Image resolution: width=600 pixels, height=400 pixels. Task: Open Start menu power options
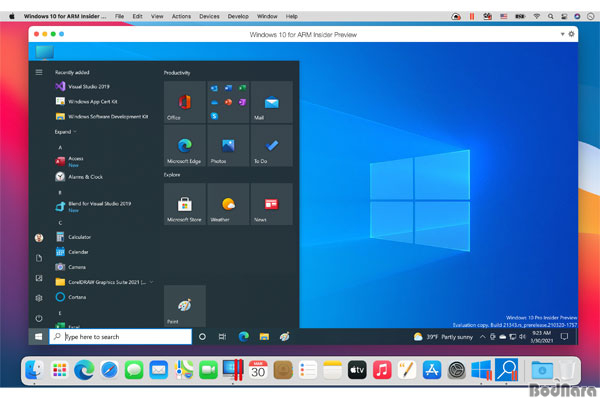pos(39,318)
